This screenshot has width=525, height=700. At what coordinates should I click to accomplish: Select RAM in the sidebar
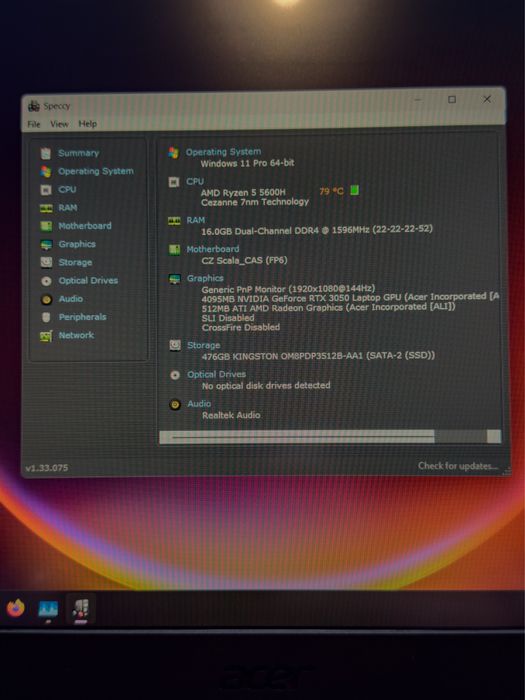68,208
